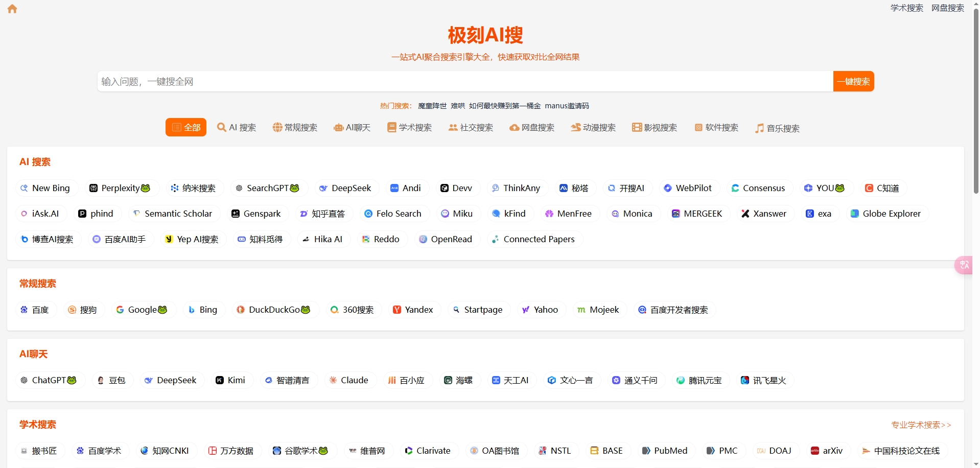Click the 一键搜索 button
980x468 pixels.
[853, 81]
